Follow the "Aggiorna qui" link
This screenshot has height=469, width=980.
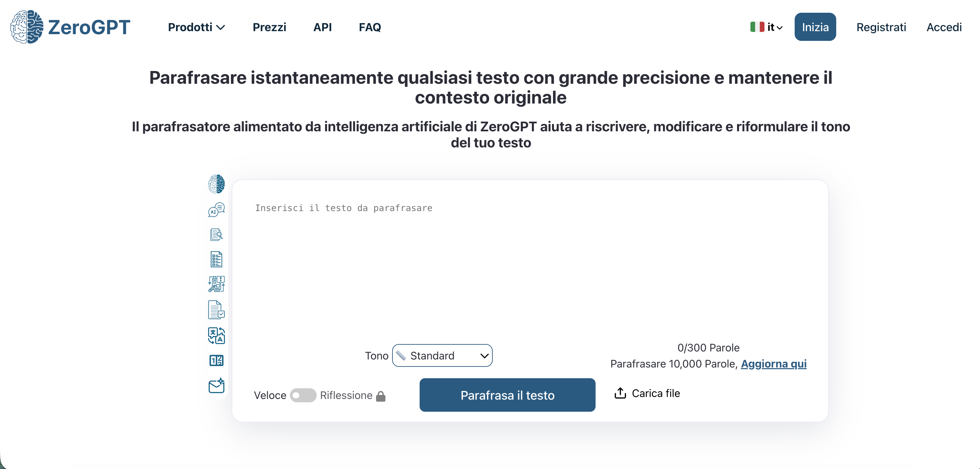point(774,363)
